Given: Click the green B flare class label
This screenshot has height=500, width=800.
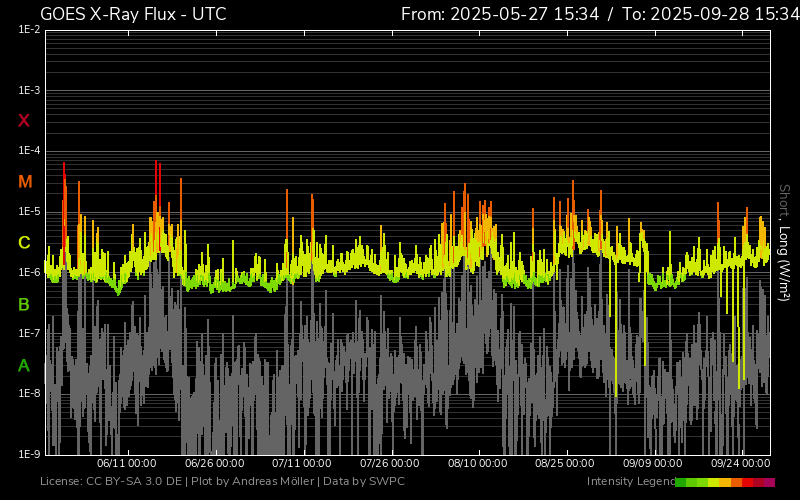Looking at the screenshot, I should click(x=24, y=304).
